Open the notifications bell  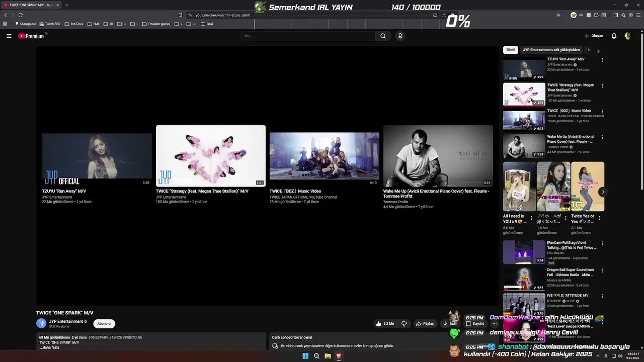(614, 36)
